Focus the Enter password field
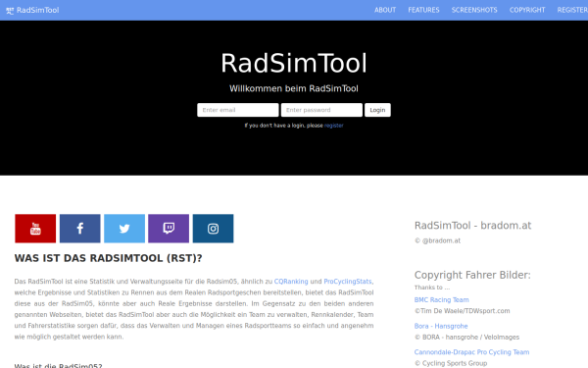Viewport: 588px width, 368px height. tap(321, 110)
